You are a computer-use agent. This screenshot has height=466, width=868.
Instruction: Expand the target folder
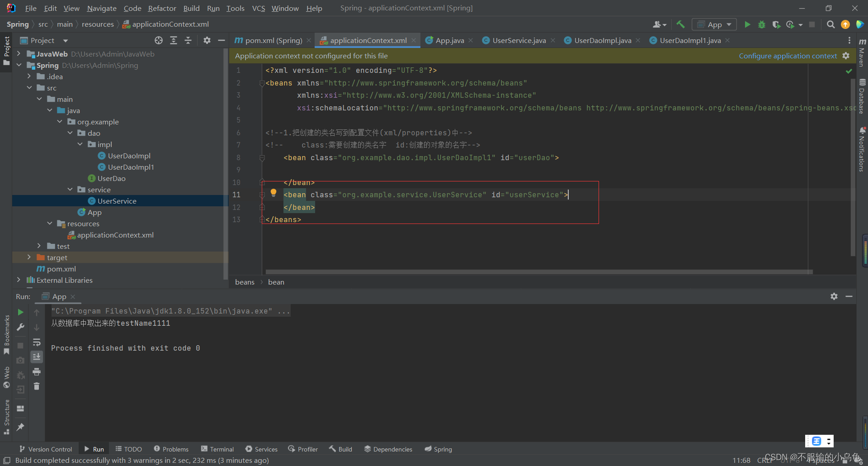click(29, 257)
